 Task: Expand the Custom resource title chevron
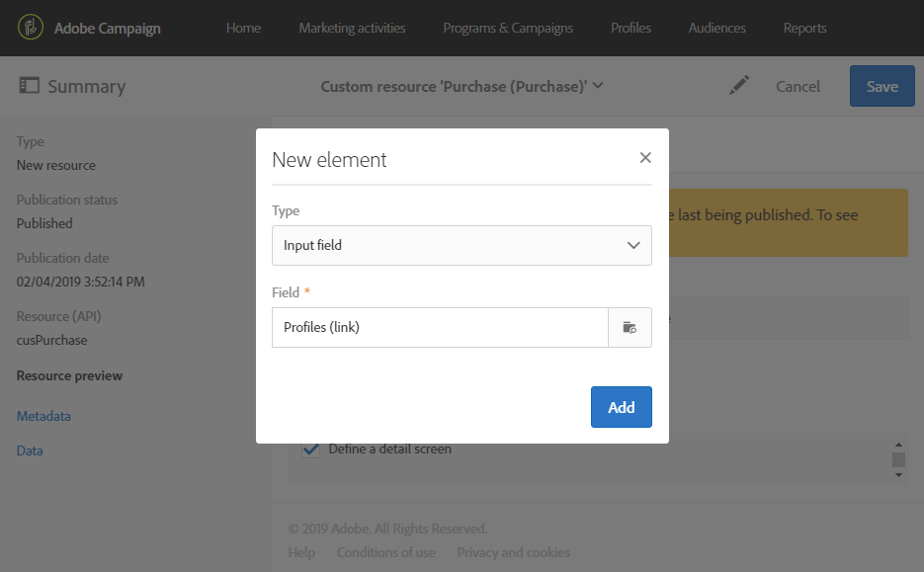pyautogui.click(x=598, y=86)
